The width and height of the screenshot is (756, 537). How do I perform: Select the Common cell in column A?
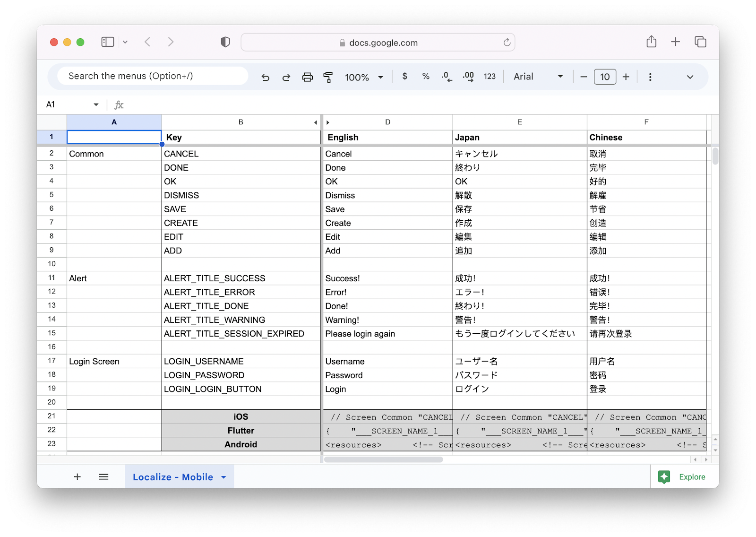point(114,154)
